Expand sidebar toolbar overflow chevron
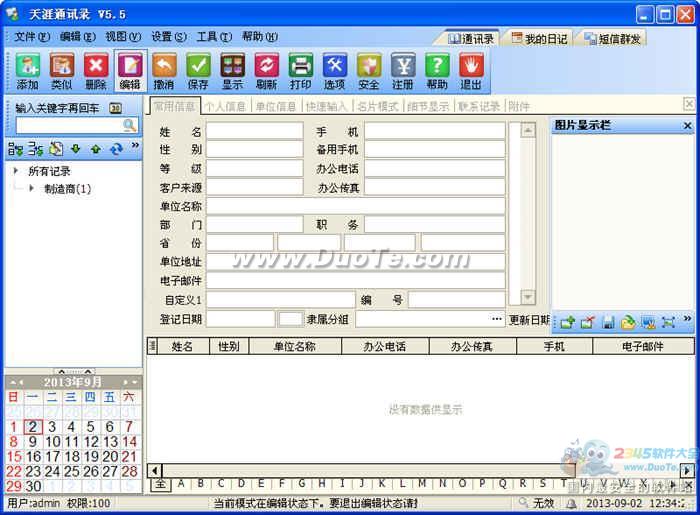Screen dimensions: 700x515 135,145
